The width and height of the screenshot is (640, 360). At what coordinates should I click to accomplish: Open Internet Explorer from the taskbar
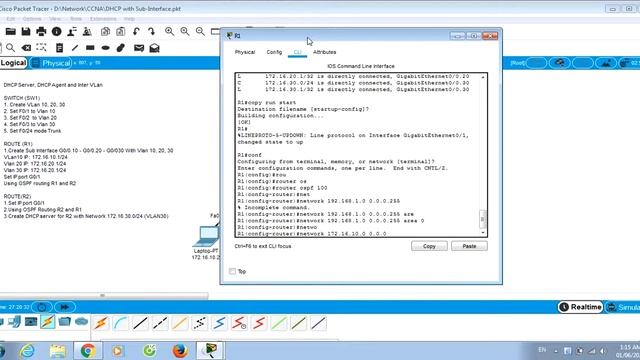(x=27, y=350)
